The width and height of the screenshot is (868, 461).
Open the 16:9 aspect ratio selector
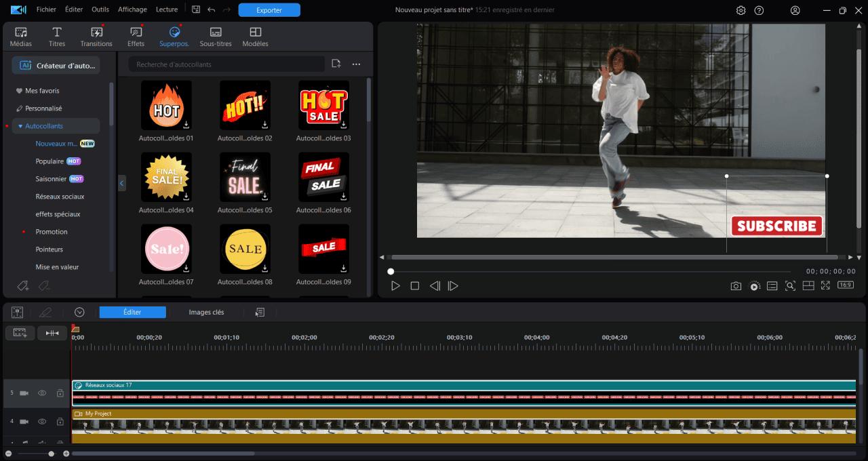(x=844, y=285)
